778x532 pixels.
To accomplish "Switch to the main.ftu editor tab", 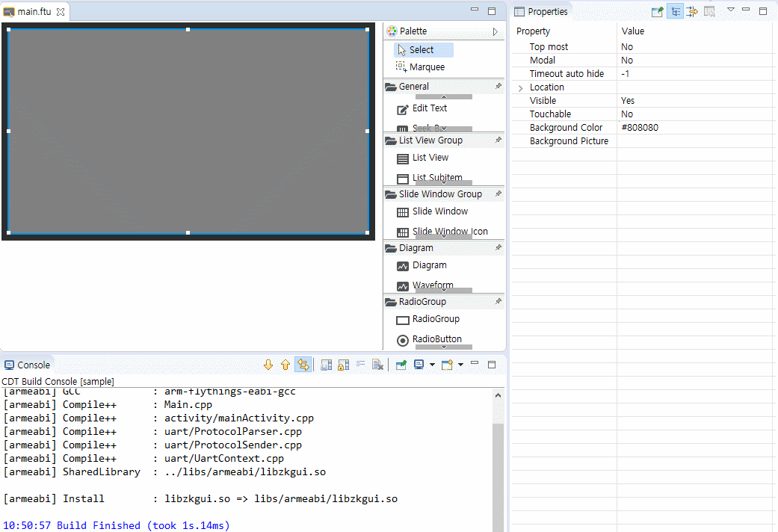I will click(x=34, y=12).
